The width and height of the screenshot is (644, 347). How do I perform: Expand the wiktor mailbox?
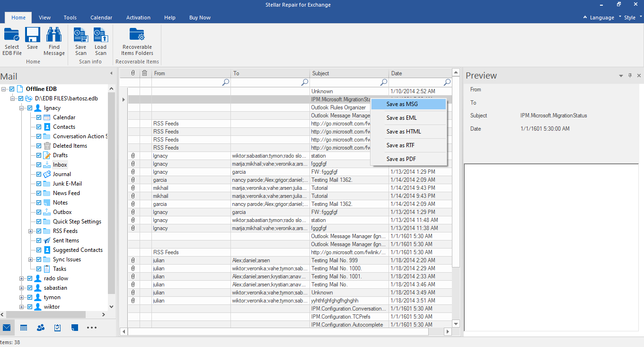click(22, 307)
